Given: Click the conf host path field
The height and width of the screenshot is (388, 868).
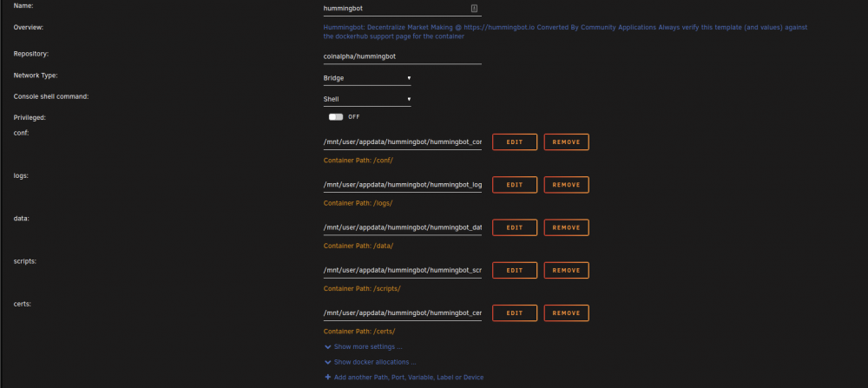Looking at the screenshot, I should 403,141.
